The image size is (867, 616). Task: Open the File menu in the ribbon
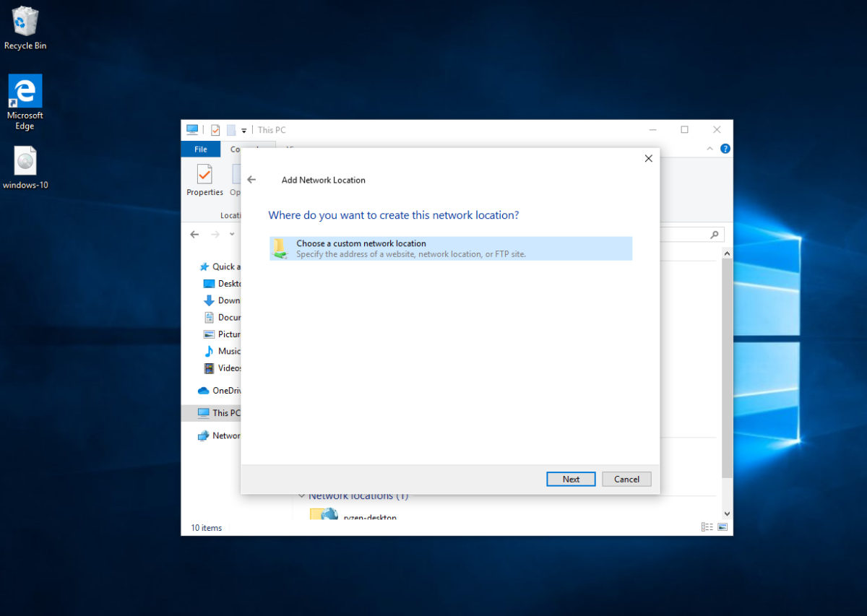click(200, 149)
